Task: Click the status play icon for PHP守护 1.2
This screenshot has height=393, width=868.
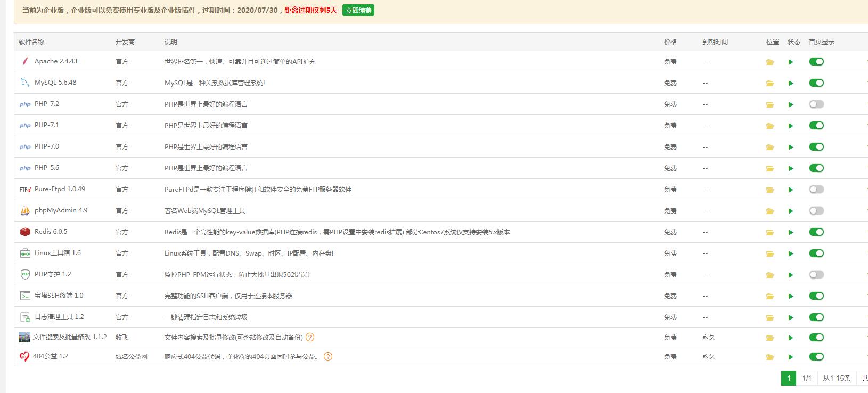Action: (791, 275)
